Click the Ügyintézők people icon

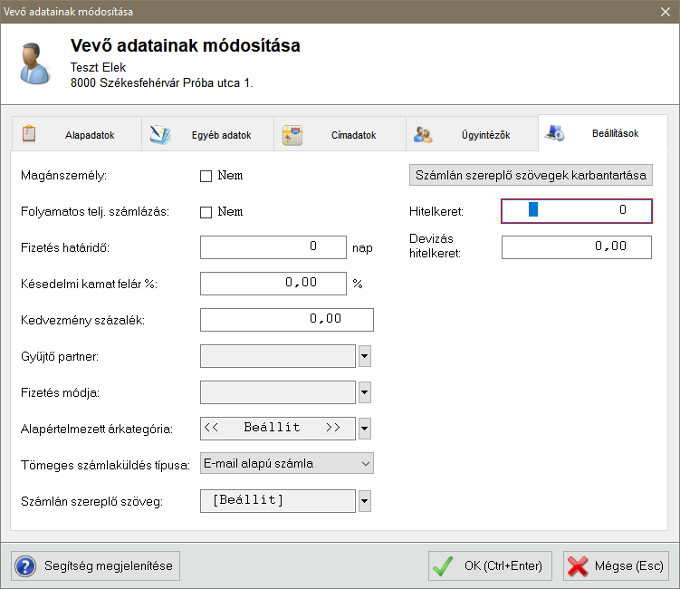[x=423, y=135]
